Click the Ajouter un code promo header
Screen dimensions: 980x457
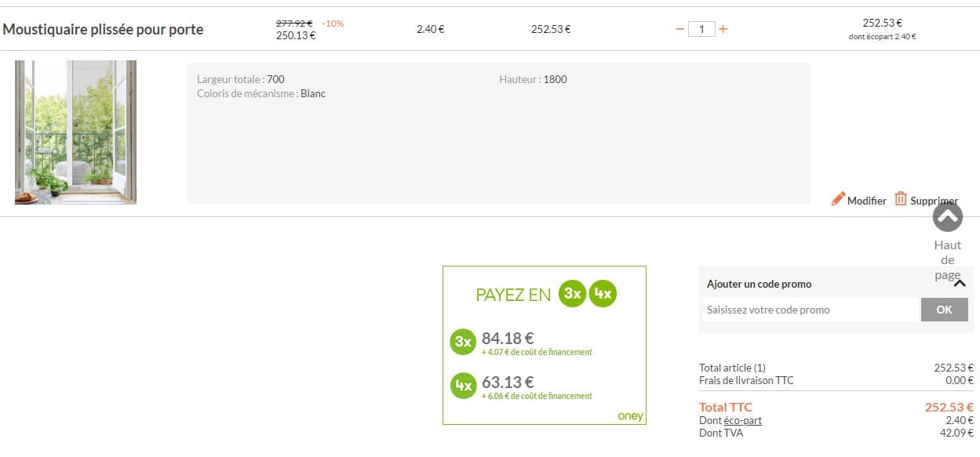(x=759, y=284)
